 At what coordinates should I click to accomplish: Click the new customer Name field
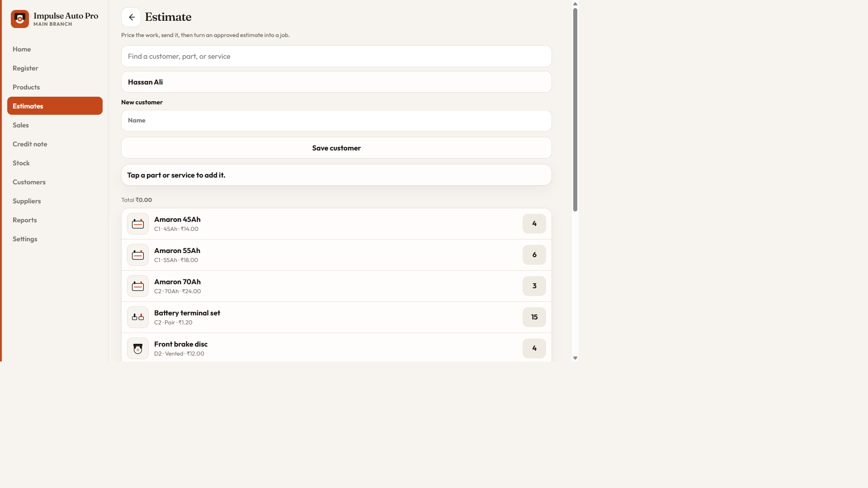(x=336, y=121)
